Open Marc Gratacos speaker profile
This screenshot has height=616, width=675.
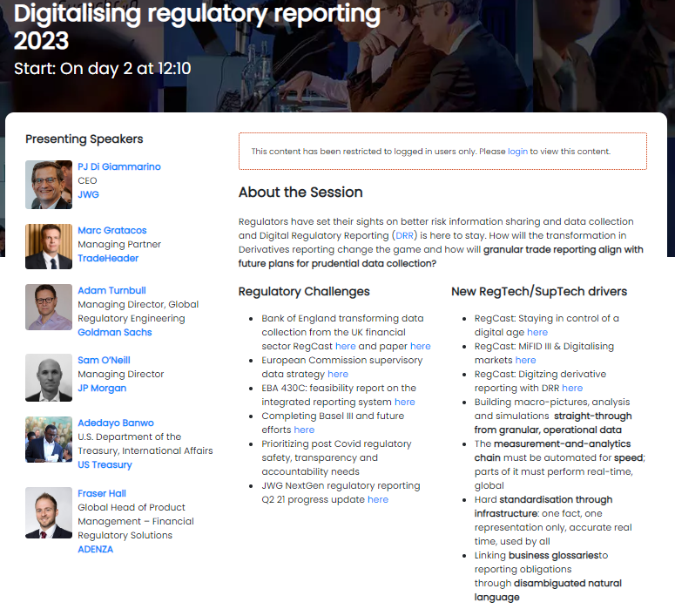tap(112, 231)
